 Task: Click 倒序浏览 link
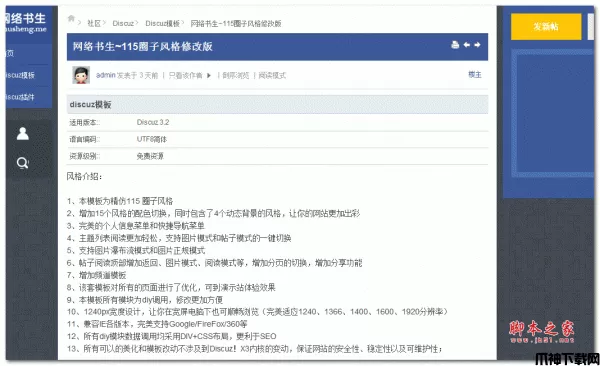coord(236,75)
